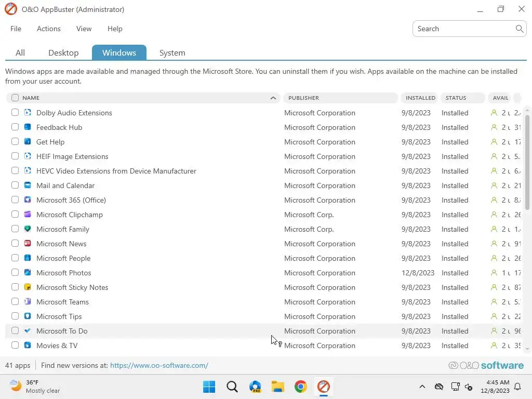
Task: Open Google Chrome from taskbar
Action: (x=301, y=387)
